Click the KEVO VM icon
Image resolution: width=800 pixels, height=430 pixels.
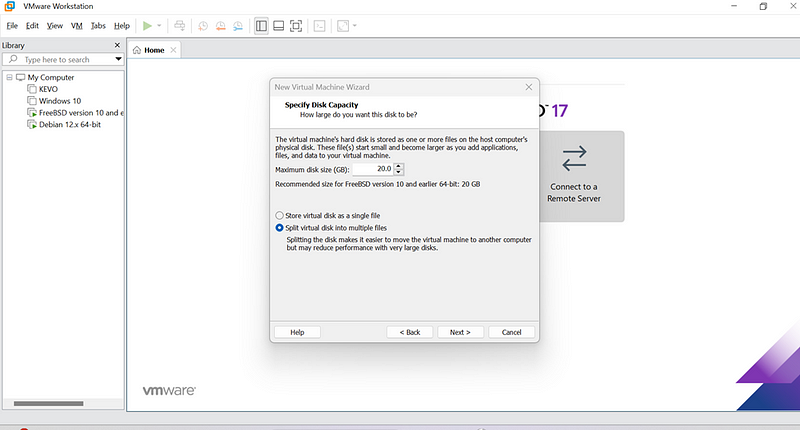[x=32, y=89]
